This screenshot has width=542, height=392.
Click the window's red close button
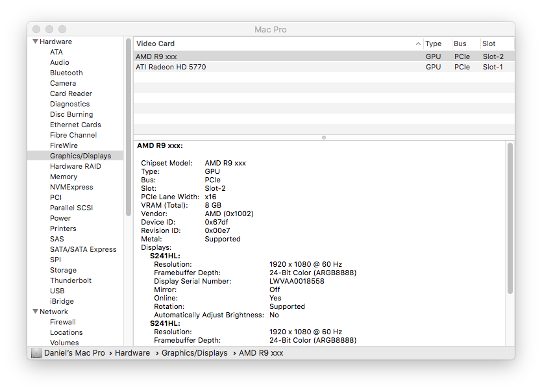(36, 29)
